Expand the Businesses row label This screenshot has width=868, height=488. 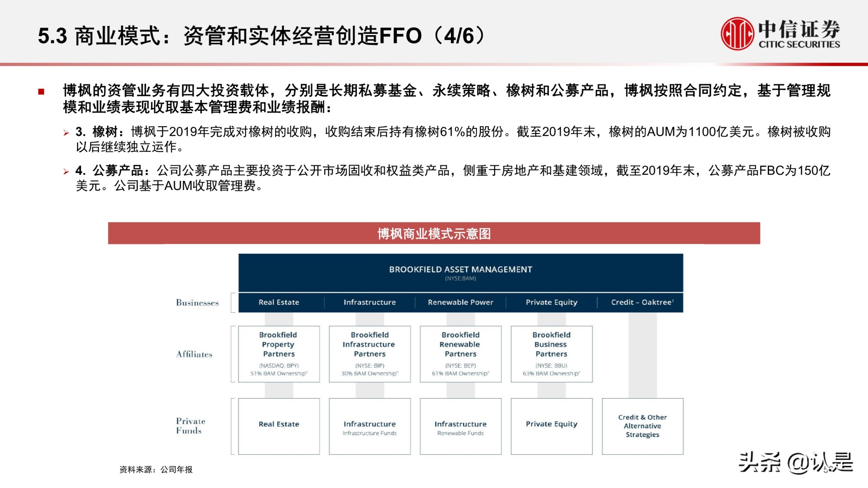tap(197, 302)
